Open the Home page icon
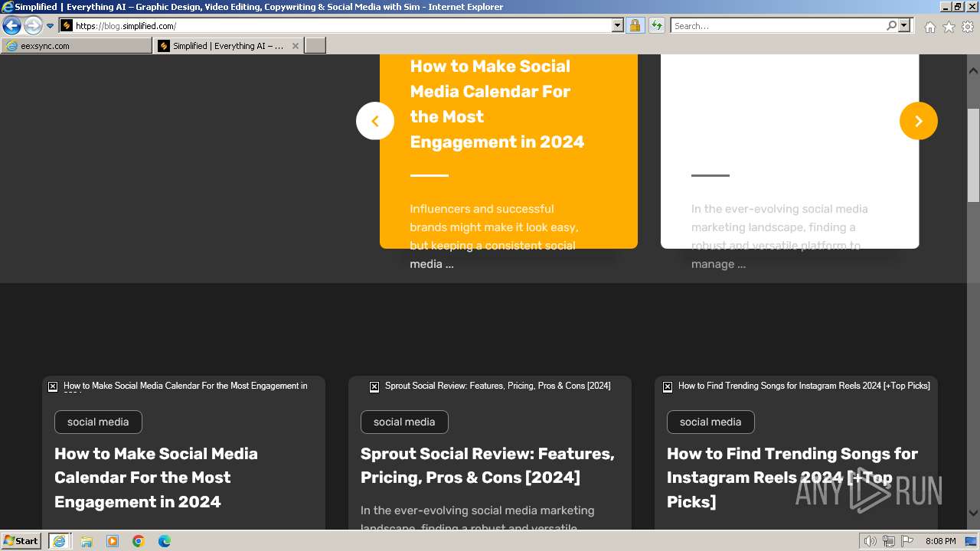The image size is (980, 551). [929, 27]
